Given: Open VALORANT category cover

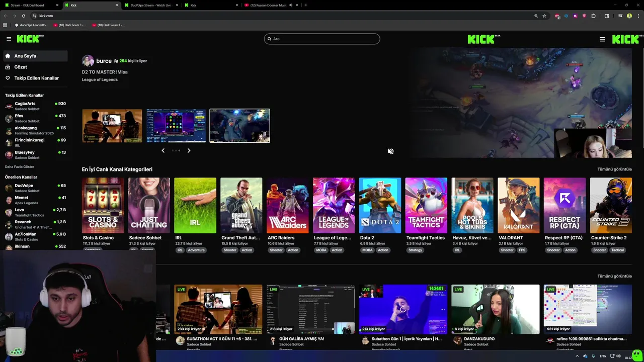Looking at the screenshot, I should (x=519, y=205).
